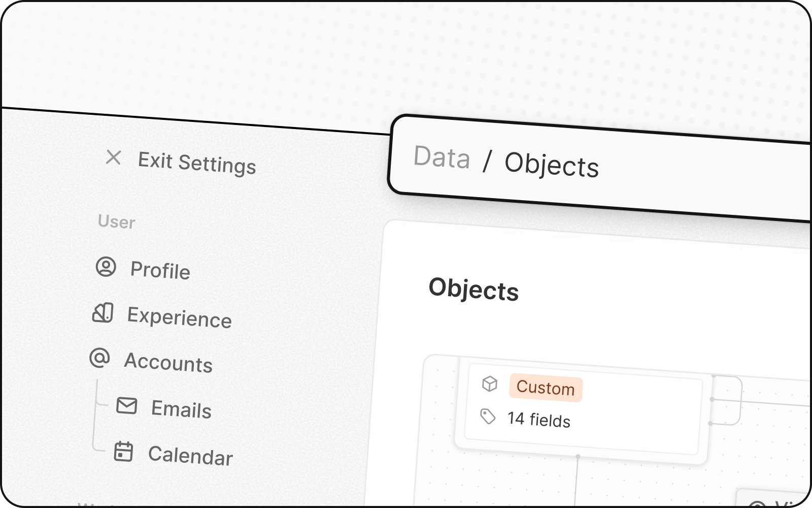Click the bottom connector dot of card
Image resolution: width=812 pixels, height=508 pixels.
(578, 457)
